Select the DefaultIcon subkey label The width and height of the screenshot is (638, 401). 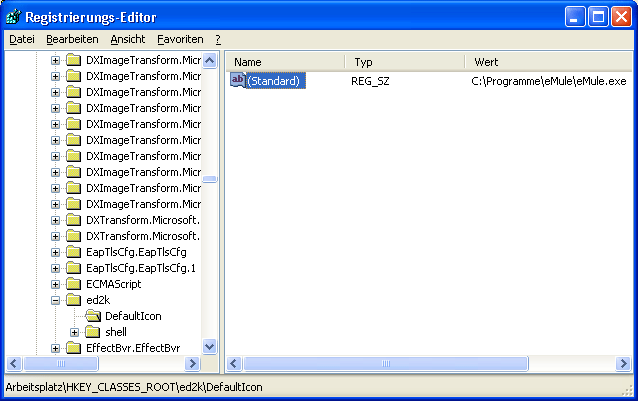click(x=133, y=316)
